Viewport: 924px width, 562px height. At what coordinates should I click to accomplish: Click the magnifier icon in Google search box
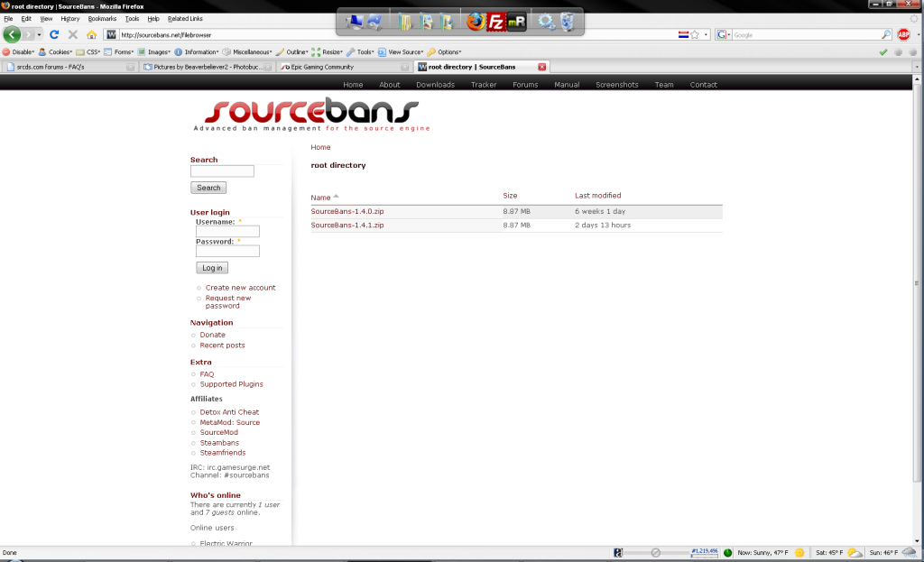pos(886,34)
